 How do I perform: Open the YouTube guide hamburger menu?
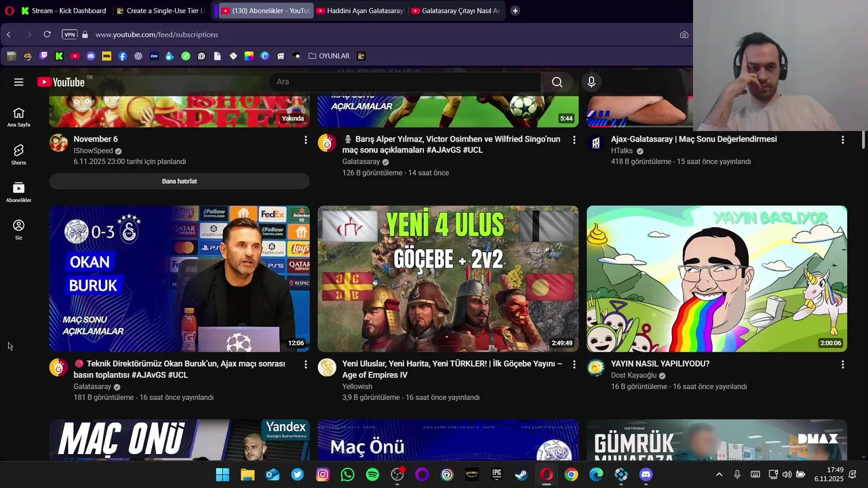(x=18, y=82)
